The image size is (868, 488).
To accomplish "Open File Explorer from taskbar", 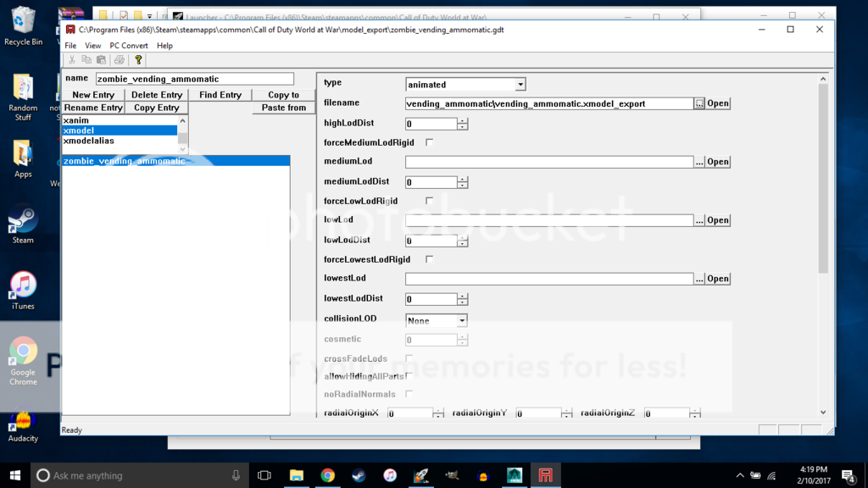I will pos(297,475).
